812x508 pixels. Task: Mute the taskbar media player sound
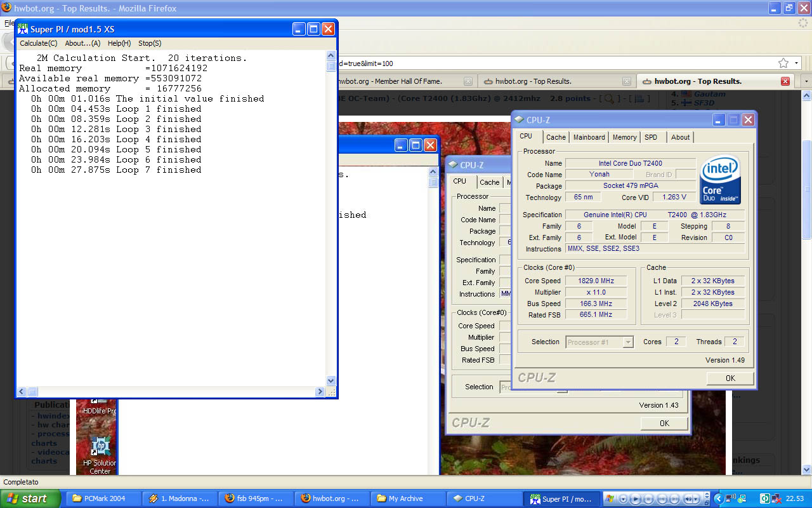coord(688,499)
